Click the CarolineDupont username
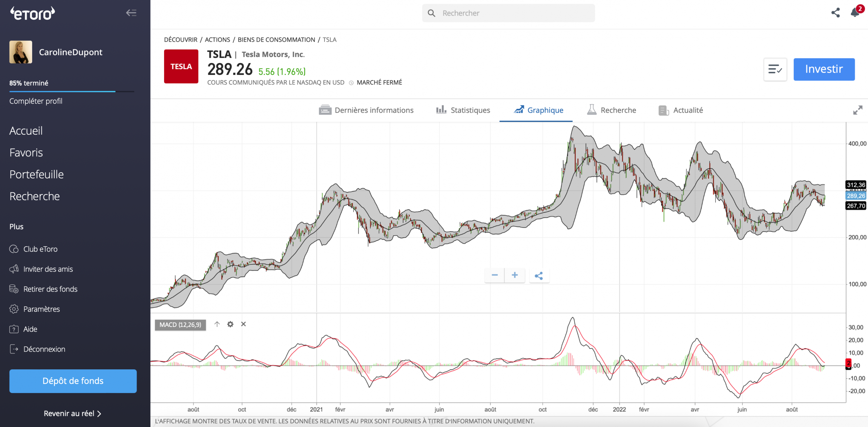The height and width of the screenshot is (427, 868). [71, 52]
